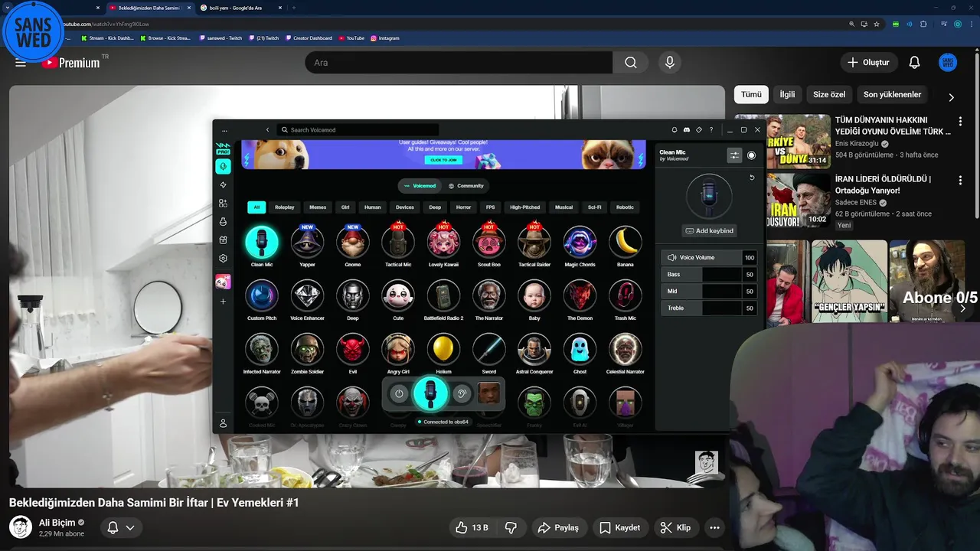
Task: Filter voices by Memes category
Action: click(318, 207)
